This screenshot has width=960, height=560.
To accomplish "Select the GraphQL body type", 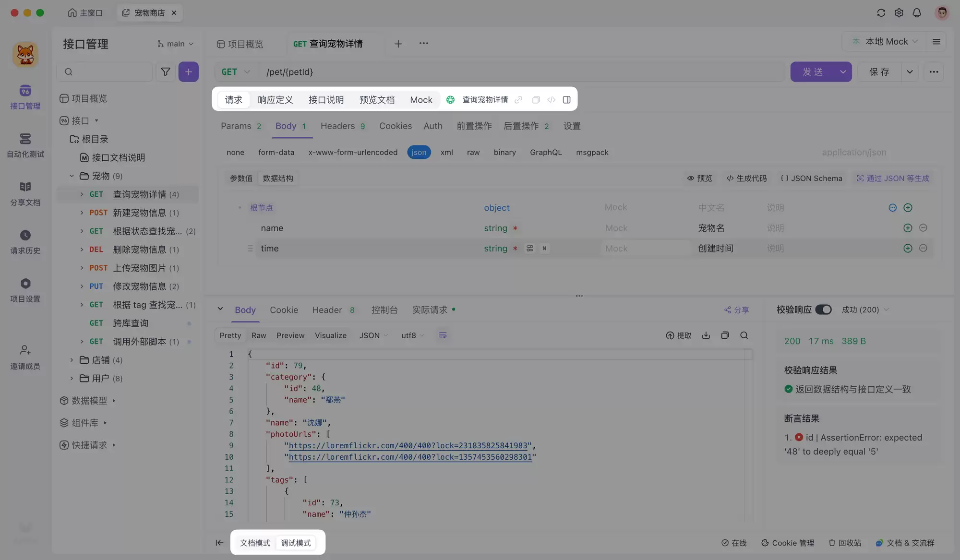I will [546, 152].
